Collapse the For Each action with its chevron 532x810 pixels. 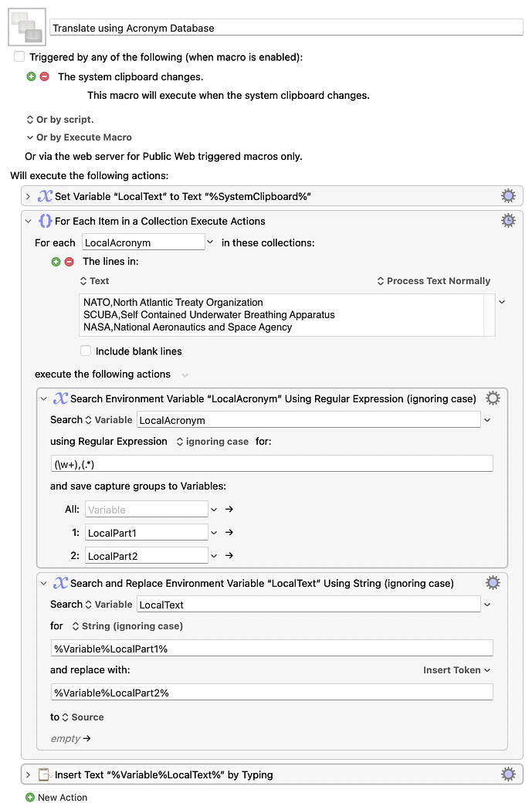[28, 220]
